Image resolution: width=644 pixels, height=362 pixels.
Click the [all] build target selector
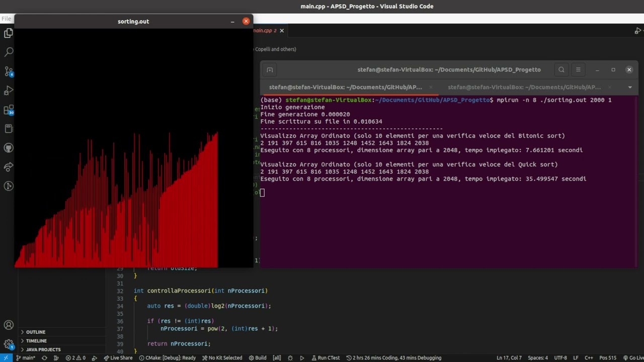pyautogui.click(x=277, y=358)
